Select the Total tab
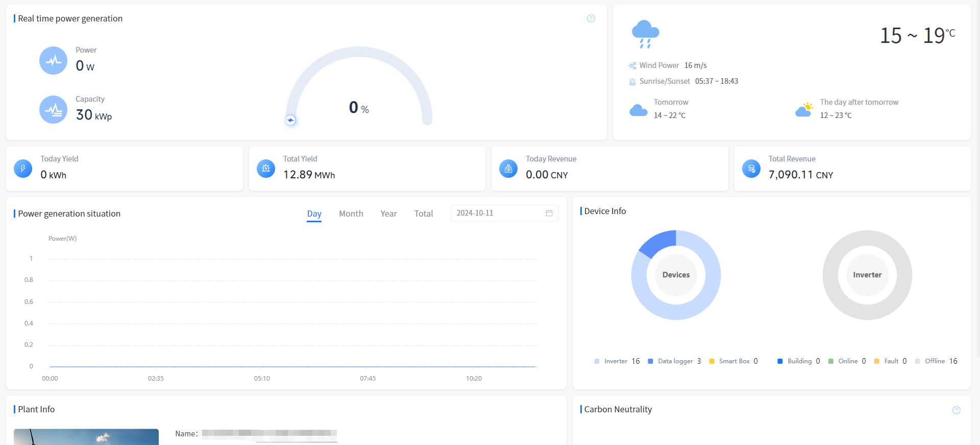980x445 pixels. pos(424,214)
